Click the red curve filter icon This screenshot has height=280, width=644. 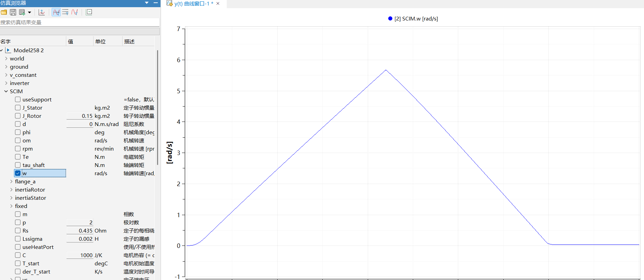[x=74, y=12]
